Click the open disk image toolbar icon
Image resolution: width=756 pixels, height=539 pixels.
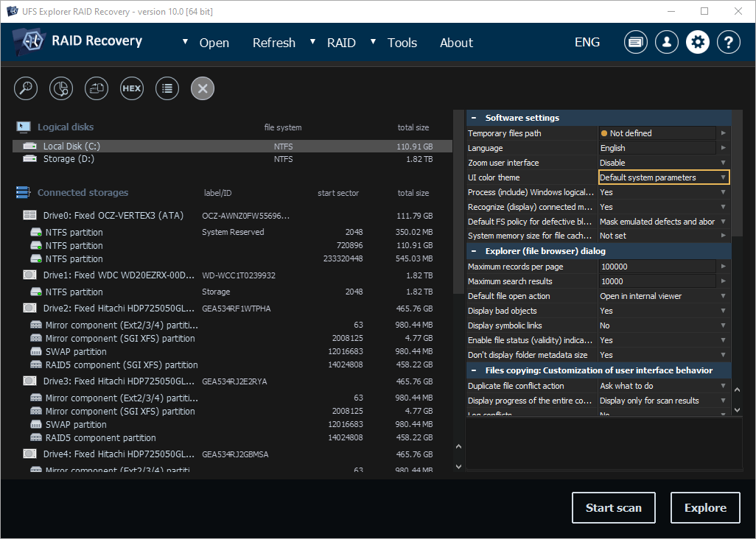pyautogui.click(x=97, y=88)
